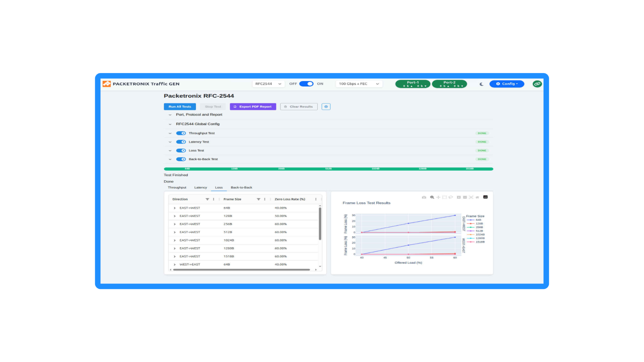The height and width of the screenshot is (362, 644).
Task: Click the Packetronix orange logo icon
Action: tap(107, 84)
